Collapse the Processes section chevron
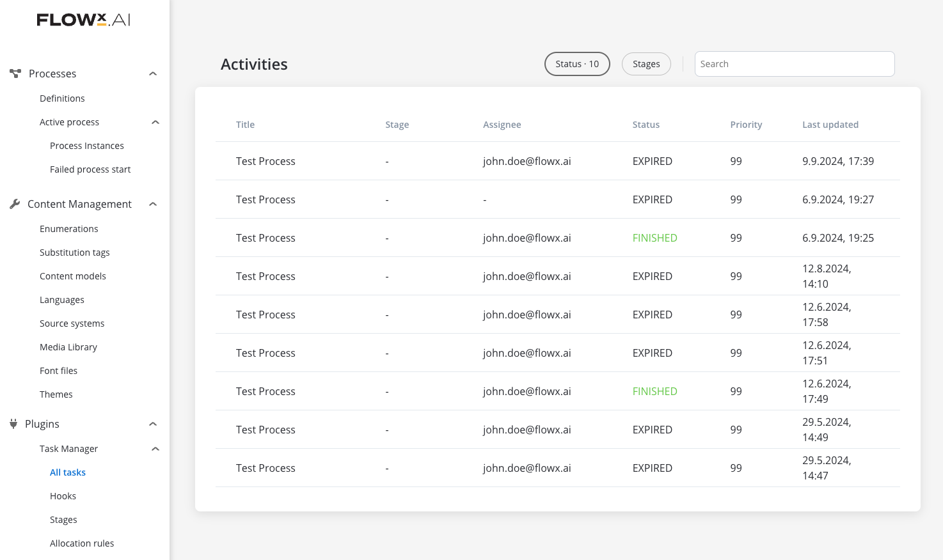943x560 pixels. click(x=153, y=74)
